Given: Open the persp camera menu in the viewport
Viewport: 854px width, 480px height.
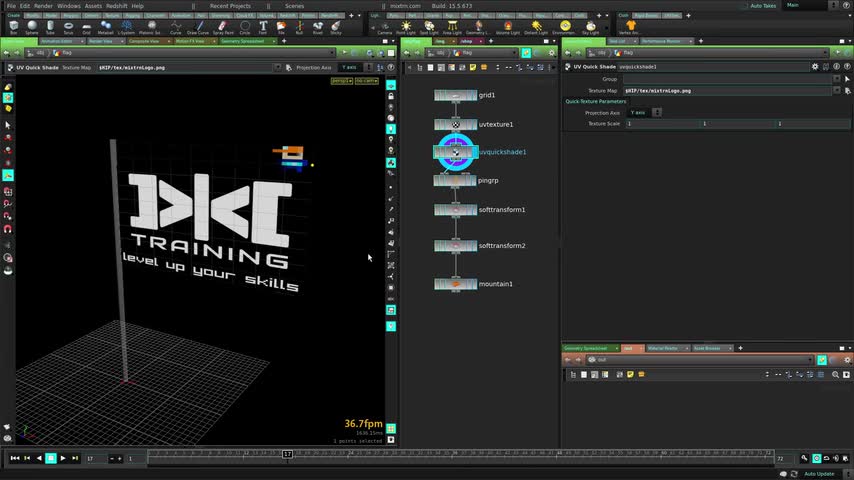Looking at the screenshot, I should coord(342,81).
